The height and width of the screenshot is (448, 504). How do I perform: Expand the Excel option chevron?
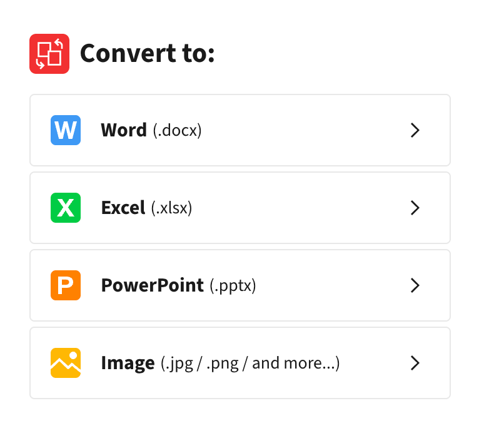pyautogui.click(x=415, y=208)
